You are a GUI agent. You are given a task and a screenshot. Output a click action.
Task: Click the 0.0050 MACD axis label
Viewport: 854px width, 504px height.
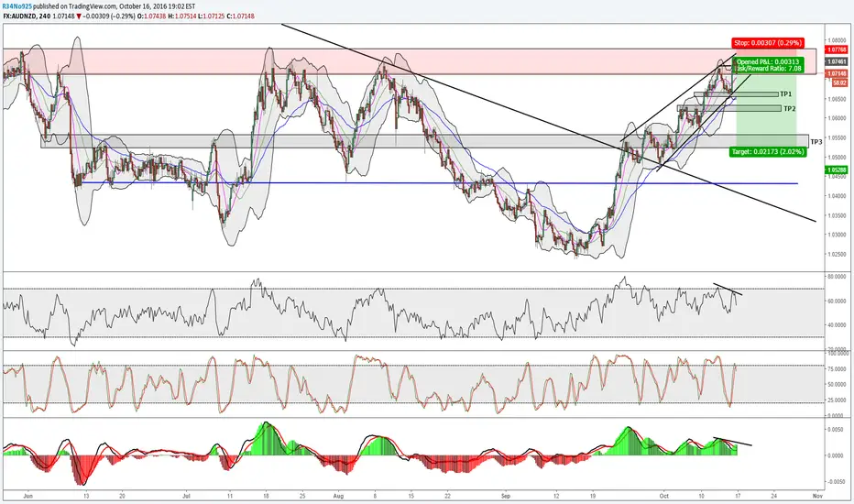point(838,430)
